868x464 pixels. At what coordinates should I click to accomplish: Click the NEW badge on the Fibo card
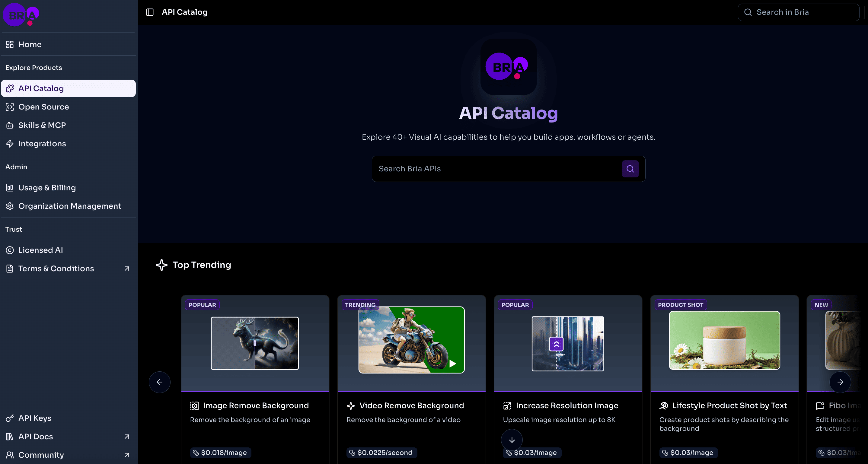pos(821,305)
